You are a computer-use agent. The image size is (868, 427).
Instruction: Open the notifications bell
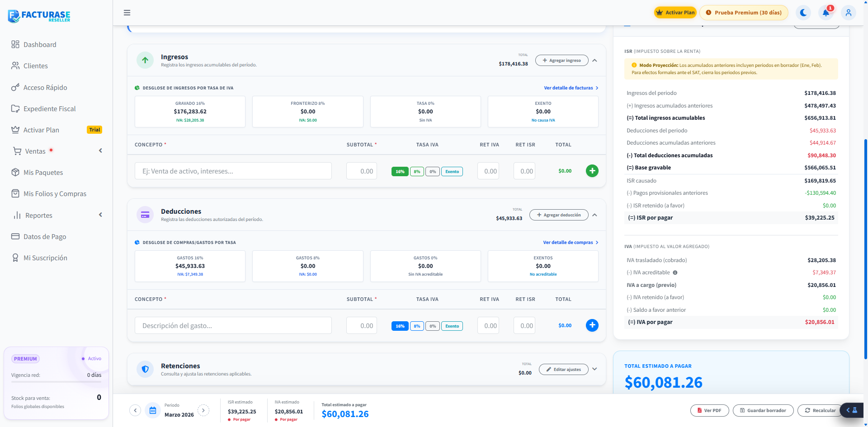826,13
